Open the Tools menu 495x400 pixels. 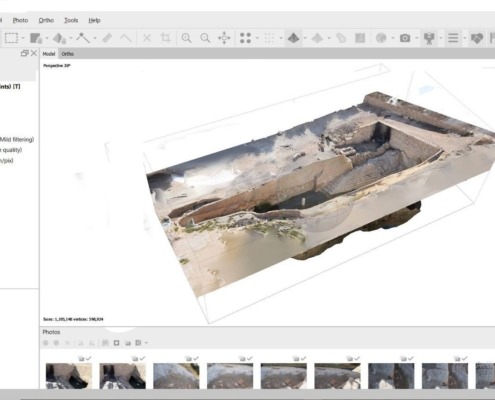click(71, 20)
